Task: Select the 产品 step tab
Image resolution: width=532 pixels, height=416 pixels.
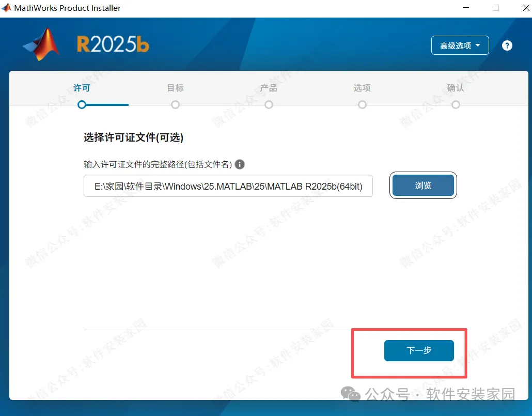Action: [x=269, y=88]
